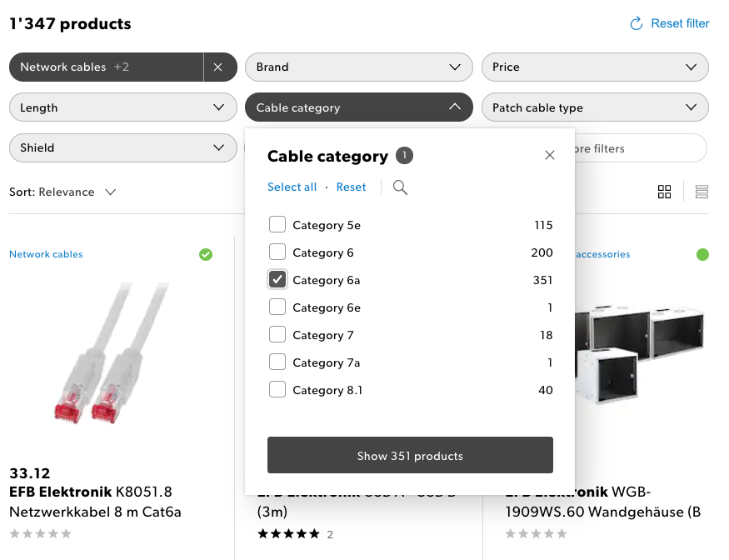Viewport: 729px width, 560px height.
Task: Enable the Category 8.1 filter
Action: click(277, 389)
